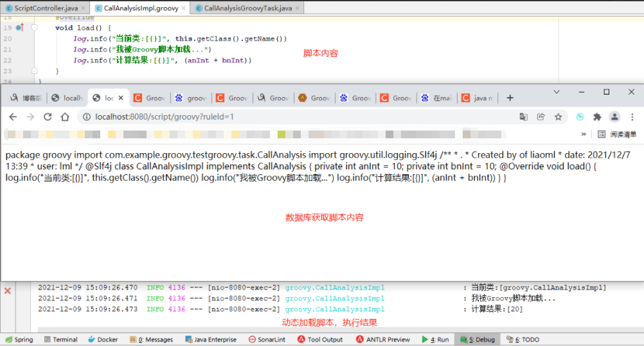Open the 6: TODO tool window
Screen dimensions: 644x346
click(523, 340)
